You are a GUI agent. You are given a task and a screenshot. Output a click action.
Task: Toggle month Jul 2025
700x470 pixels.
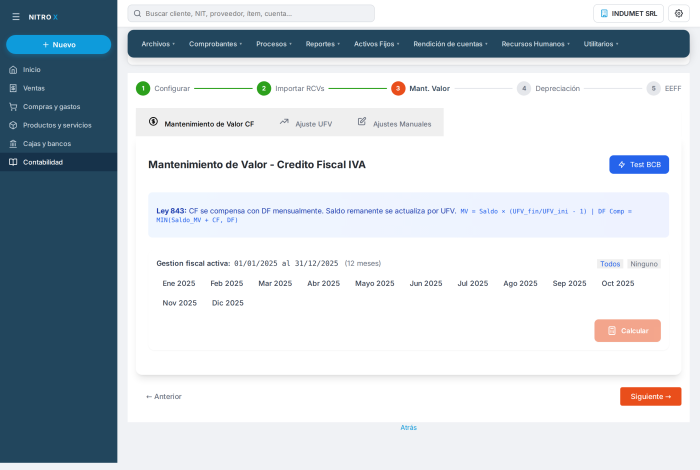pos(473,283)
